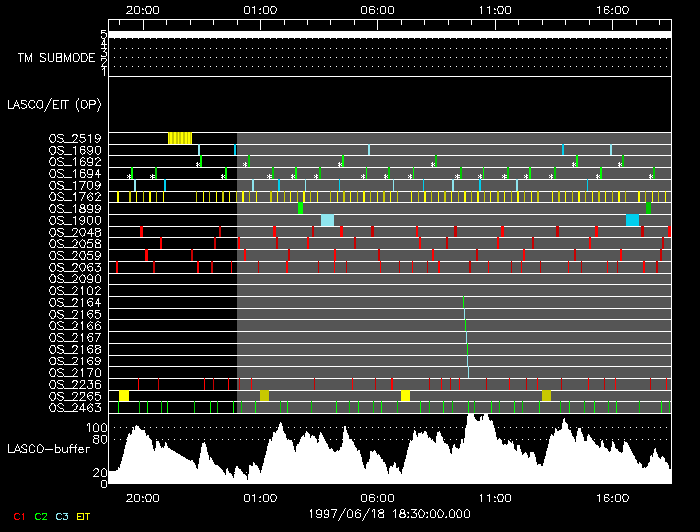
Task: Select the OS_2463 row label
Action: tap(75, 408)
